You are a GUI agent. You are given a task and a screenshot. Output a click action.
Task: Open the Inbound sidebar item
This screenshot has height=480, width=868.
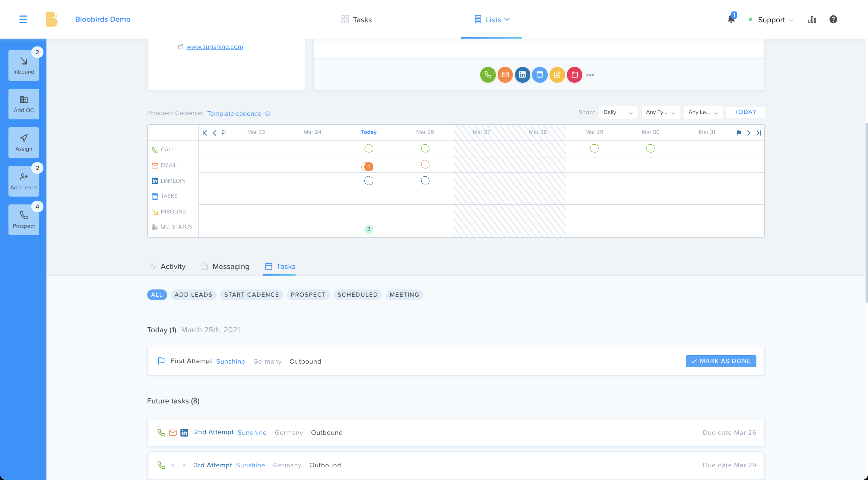24,65
